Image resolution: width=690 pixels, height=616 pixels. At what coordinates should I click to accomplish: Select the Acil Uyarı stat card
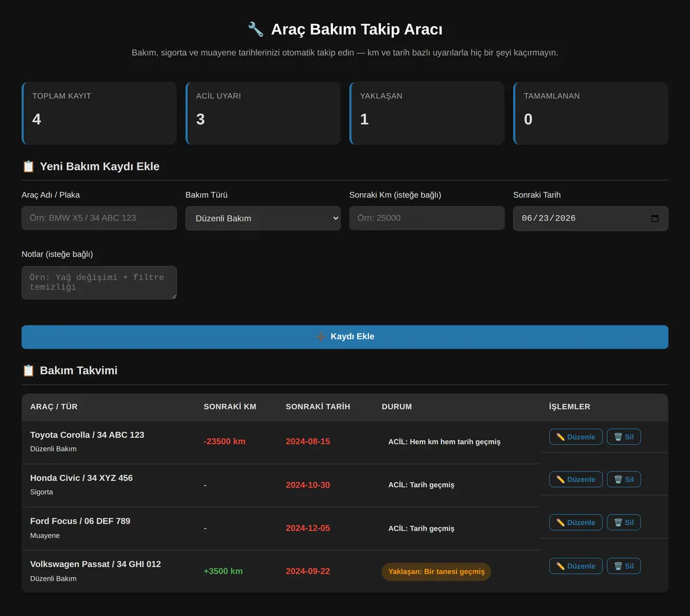(x=263, y=113)
